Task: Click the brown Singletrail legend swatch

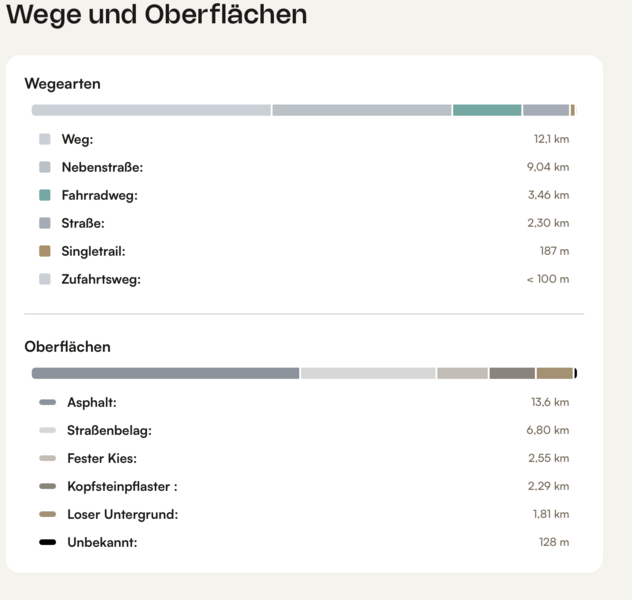Action: coord(45,251)
